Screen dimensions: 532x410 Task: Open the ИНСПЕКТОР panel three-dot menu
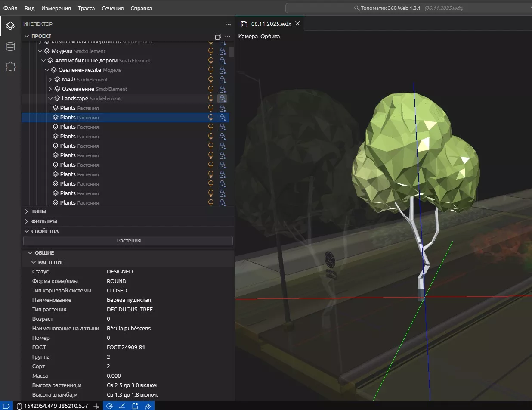[x=228, y=24]
